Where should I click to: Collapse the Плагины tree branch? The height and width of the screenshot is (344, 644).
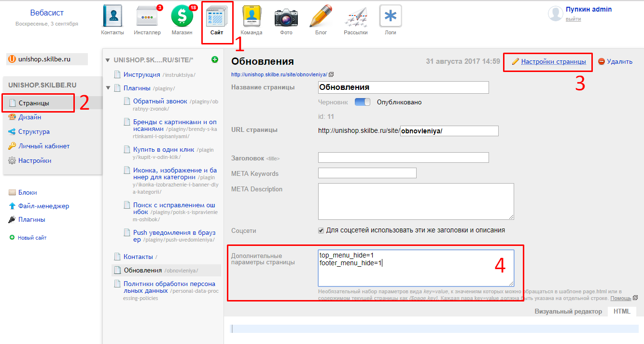click(x=108, y=88)
